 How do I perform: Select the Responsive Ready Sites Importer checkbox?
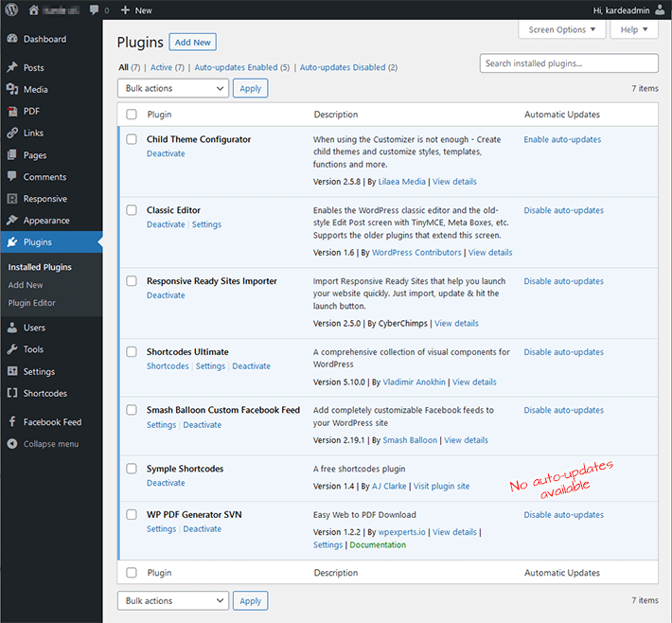tap(132, 281)
